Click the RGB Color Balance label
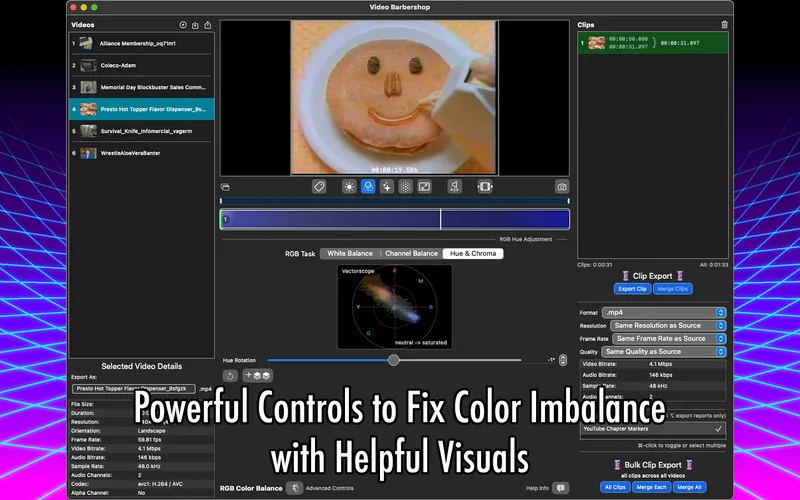This screenshot has width=800, height=500. click(251, 488)
